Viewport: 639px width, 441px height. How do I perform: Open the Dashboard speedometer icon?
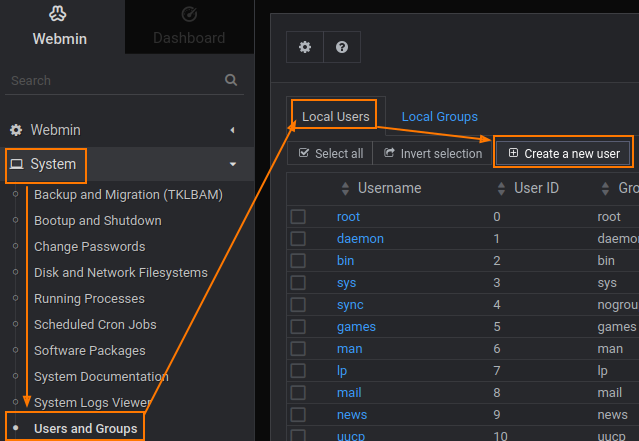[x=189, y=15]
